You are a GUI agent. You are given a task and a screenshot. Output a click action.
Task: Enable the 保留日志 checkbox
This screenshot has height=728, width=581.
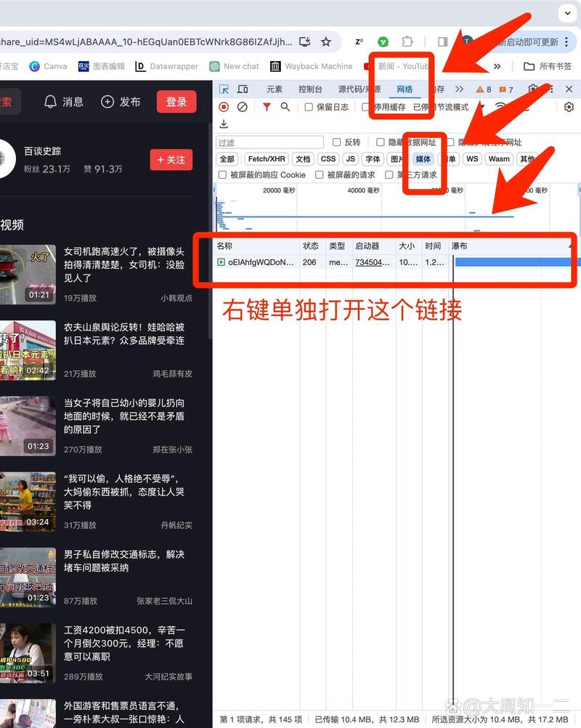point(309,108)
